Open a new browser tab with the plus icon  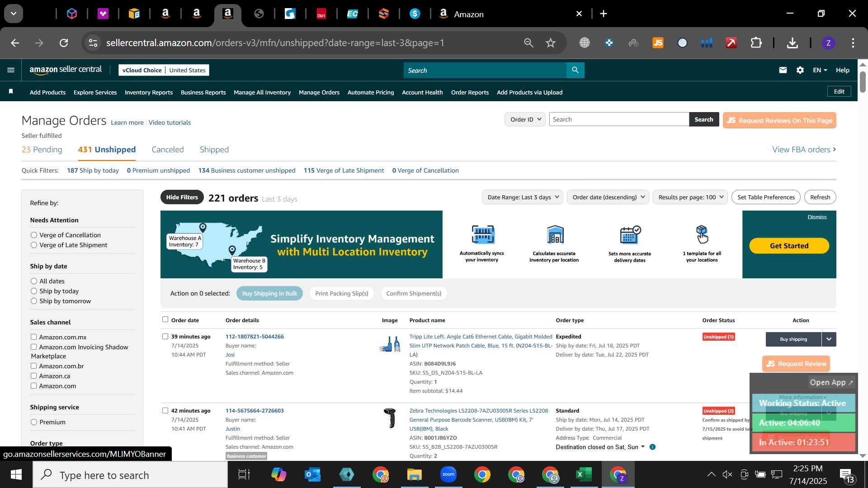[x=603, y=14]
